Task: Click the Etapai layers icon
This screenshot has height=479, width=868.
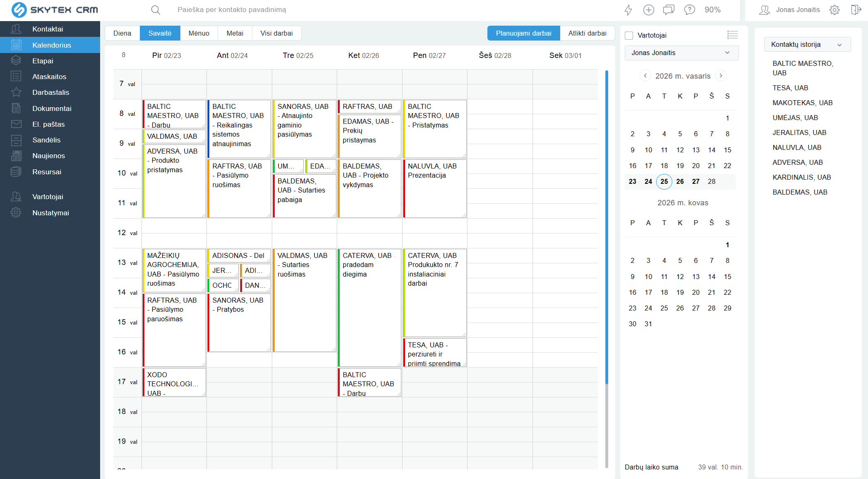Action: 16,61
